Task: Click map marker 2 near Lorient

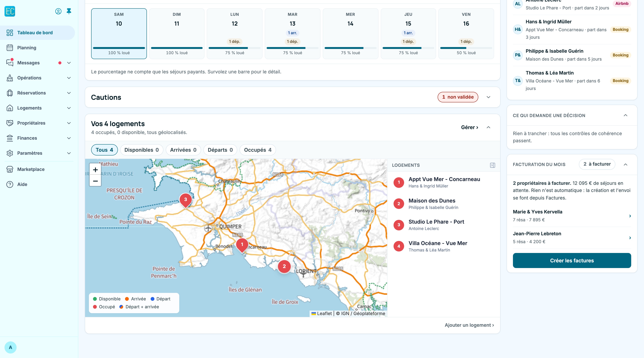Action: 284,266
